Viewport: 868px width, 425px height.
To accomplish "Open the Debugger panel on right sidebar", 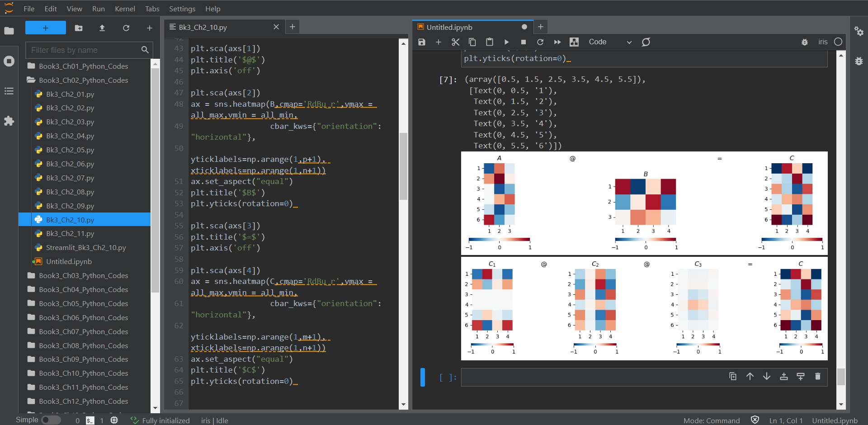I will click(859, 61).
